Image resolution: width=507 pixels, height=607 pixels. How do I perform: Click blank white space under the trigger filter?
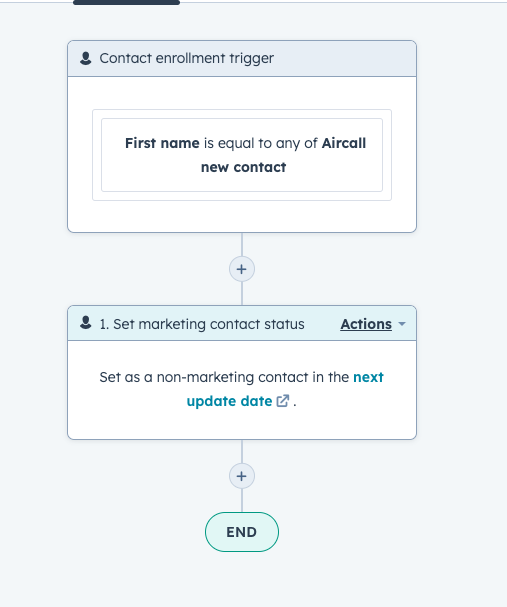[242, 216]
